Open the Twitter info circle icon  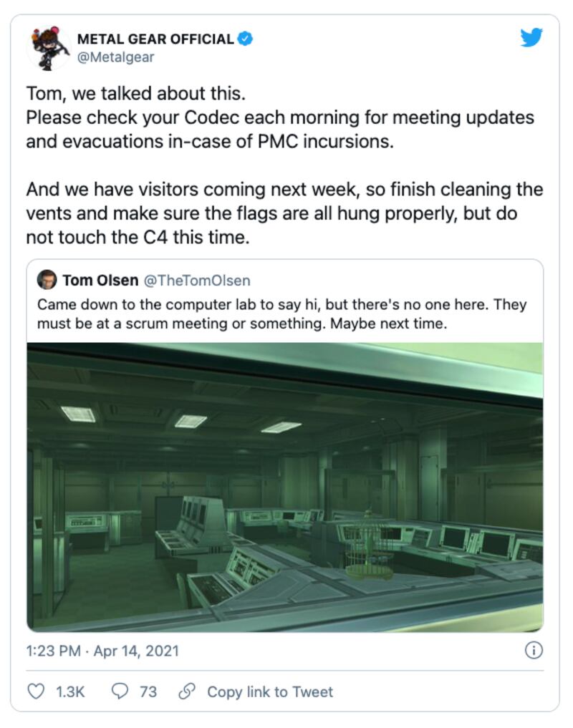[534, 651]
